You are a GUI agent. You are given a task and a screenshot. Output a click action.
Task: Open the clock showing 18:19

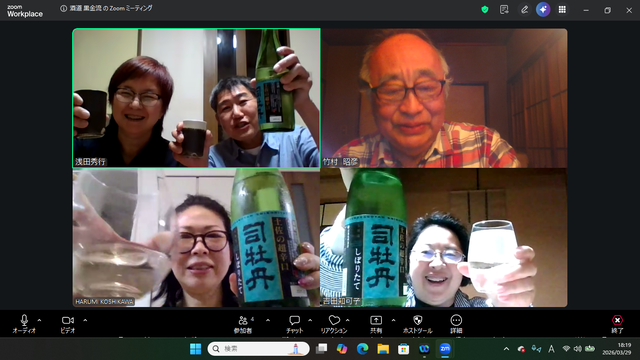617,349
